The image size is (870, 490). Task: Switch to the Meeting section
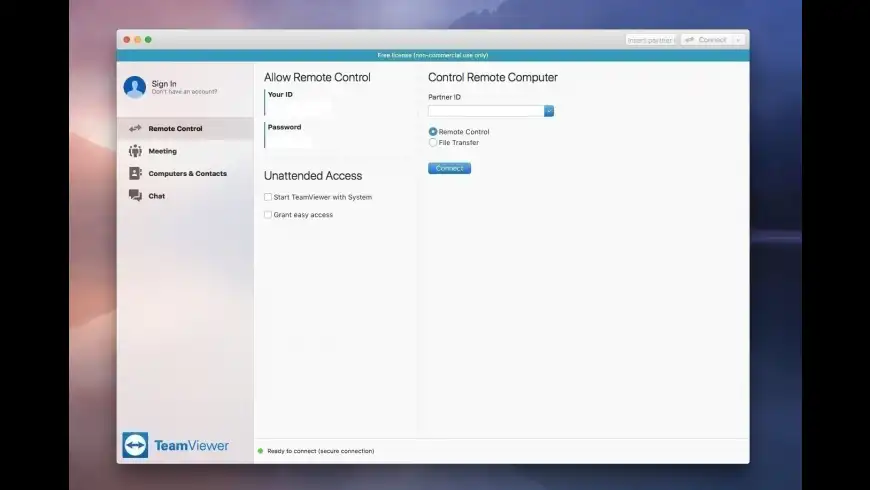coord(185,151)
